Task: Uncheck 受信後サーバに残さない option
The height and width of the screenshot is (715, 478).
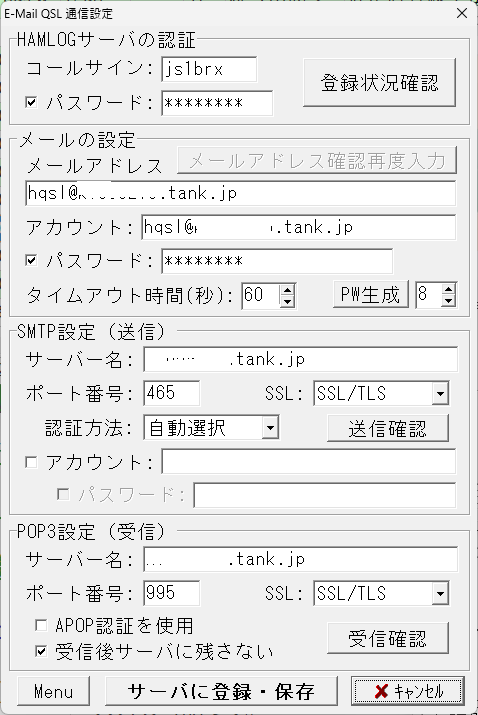Action: click(x=41, y=651)
